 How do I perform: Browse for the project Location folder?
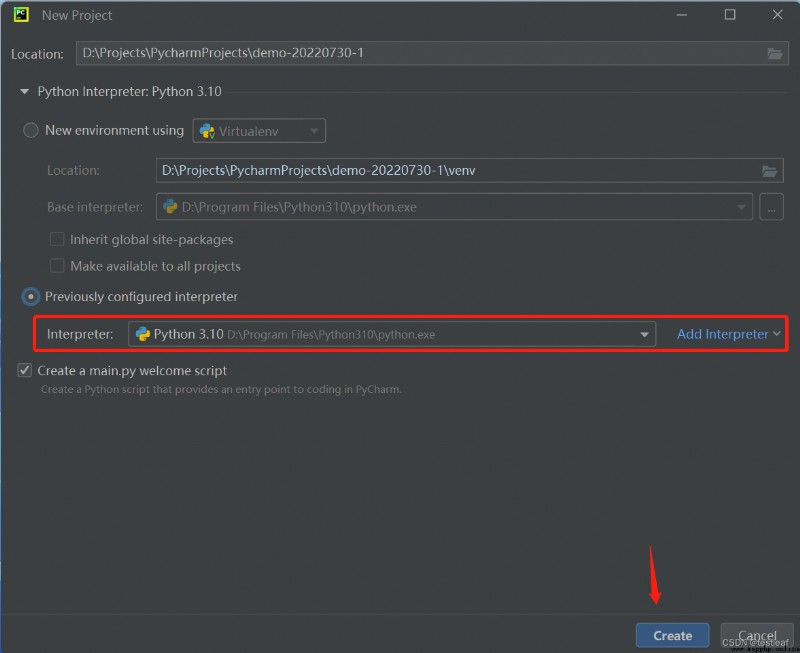(774, 54)
